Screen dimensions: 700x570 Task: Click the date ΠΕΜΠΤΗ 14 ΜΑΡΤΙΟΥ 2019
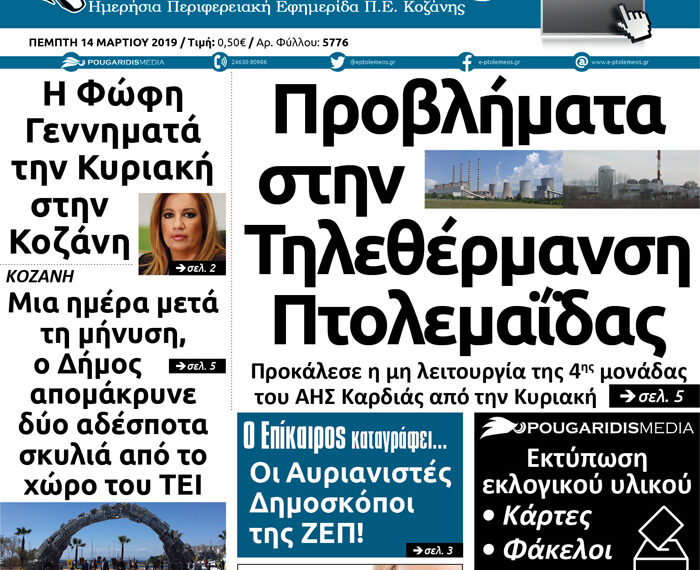tap(103, 43)
